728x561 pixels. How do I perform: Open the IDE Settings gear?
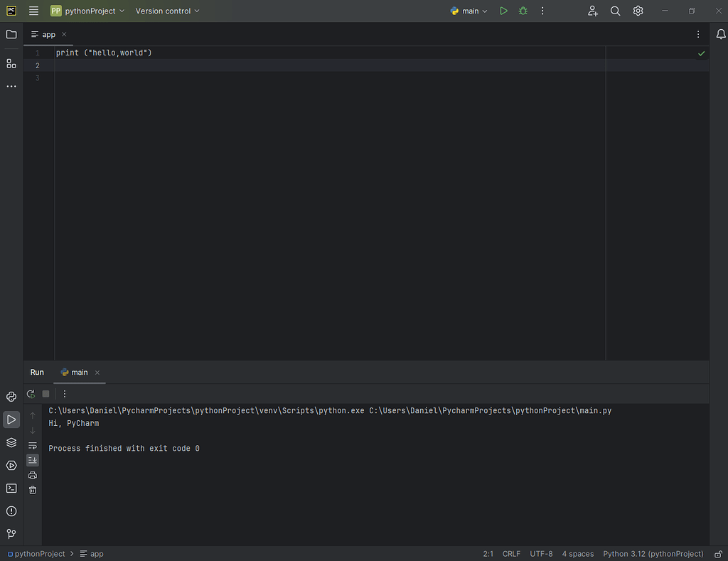pos(638,11)
